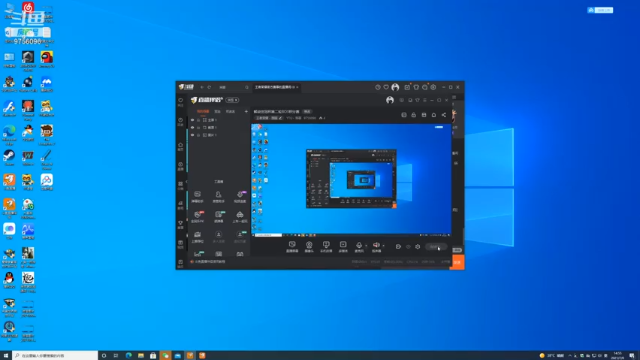Screen dimensions: 640x360
Task: Click first capture source button below preview
Action: pyautogui.click(x=292, y=247)
